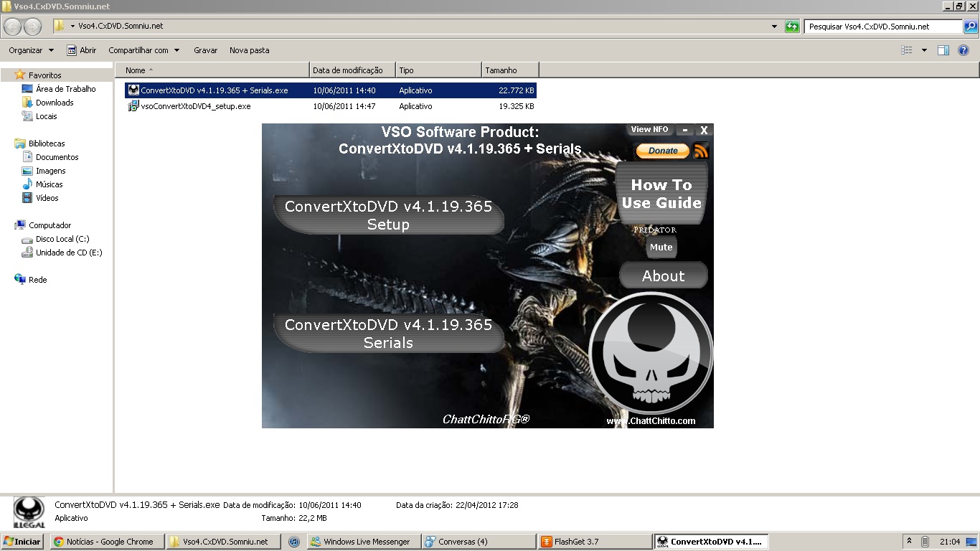Toggle the preview pane icon
This screenshot has height=551, width=980.
coord(943,50)
